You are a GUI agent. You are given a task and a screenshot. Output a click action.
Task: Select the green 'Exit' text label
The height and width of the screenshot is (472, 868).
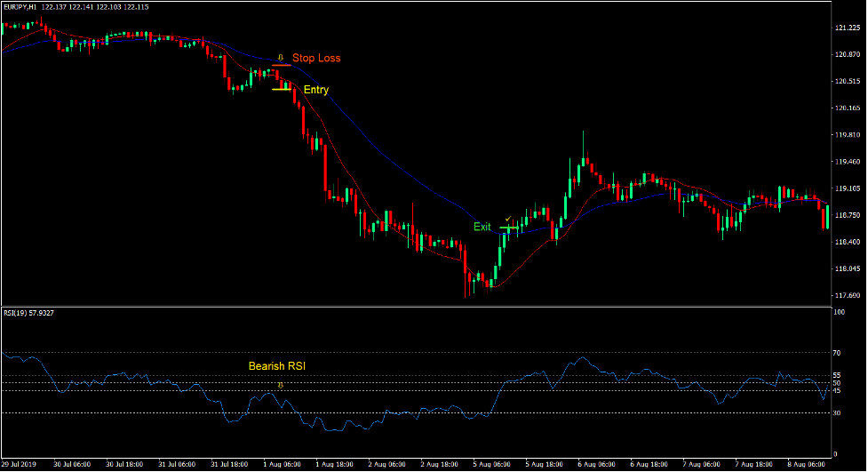pos(482,227)
